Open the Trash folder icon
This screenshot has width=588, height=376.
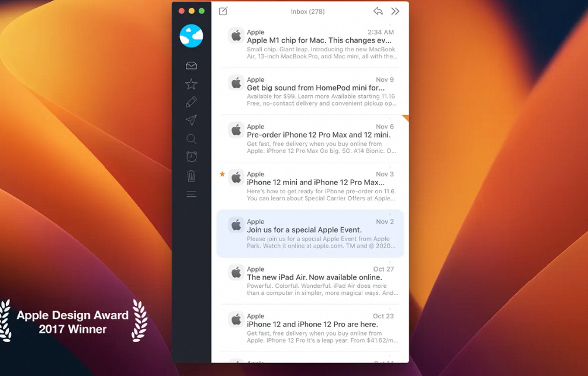point(191,176)
